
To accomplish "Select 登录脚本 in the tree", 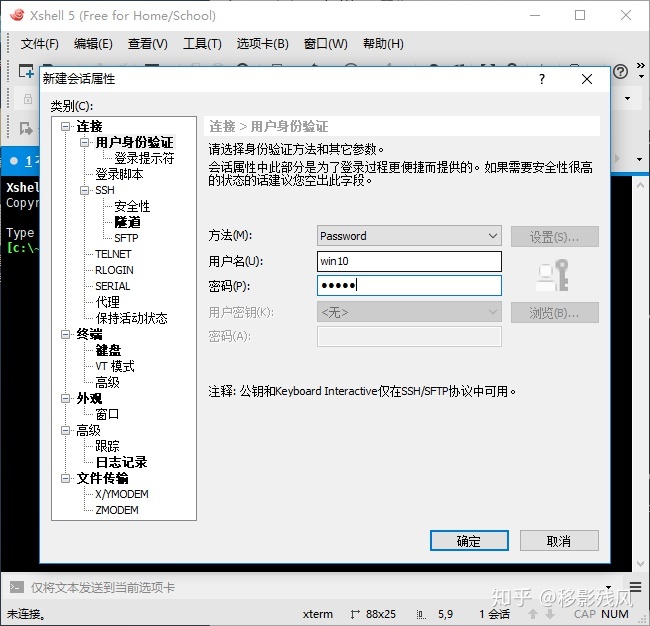I will coord(119,175).
